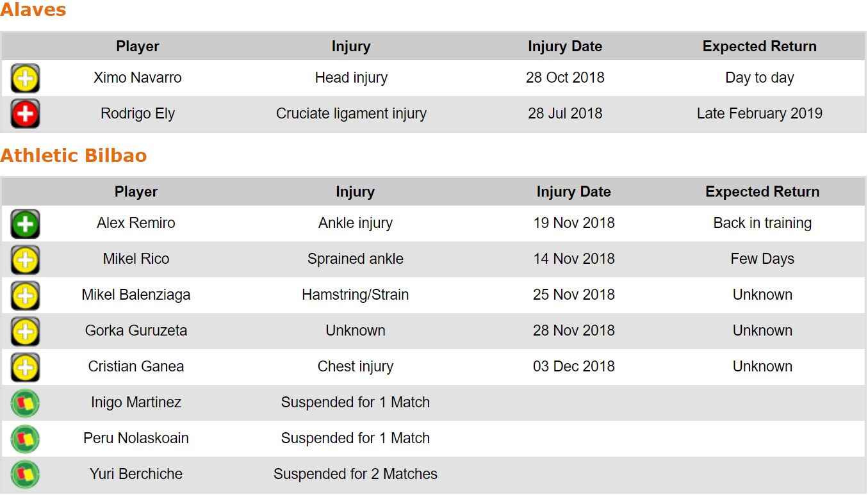Click yellow injury icon beside Ximo Navarro
Viewport: 868px width, 495px height.
click(x=25, y=78)
